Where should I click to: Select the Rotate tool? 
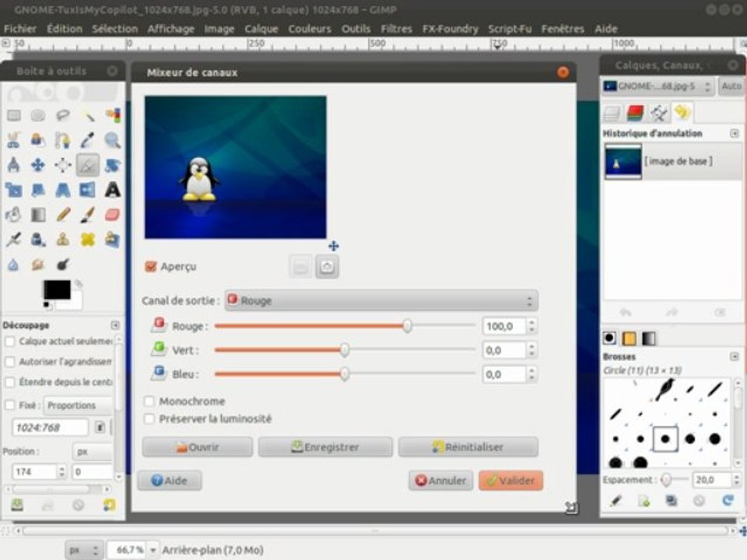112,165
